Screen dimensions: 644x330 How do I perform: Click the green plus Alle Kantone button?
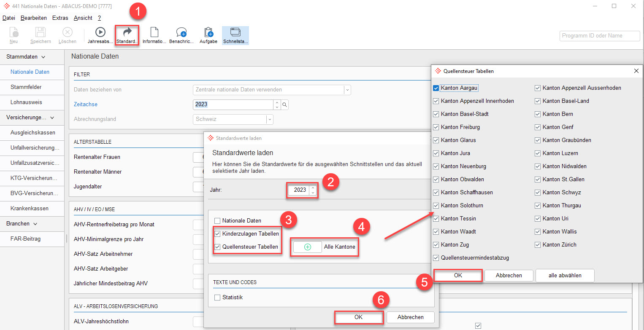(308, 247)
